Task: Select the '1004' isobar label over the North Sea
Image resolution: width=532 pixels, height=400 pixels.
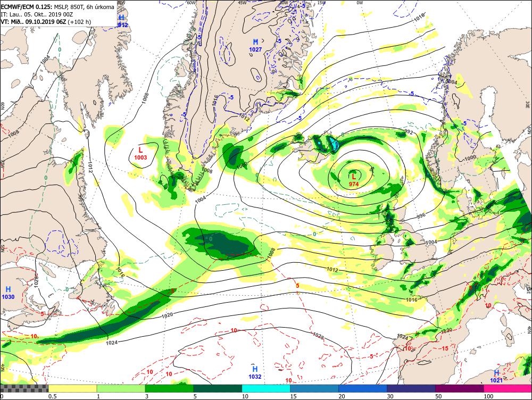Action: pos(431,242)
